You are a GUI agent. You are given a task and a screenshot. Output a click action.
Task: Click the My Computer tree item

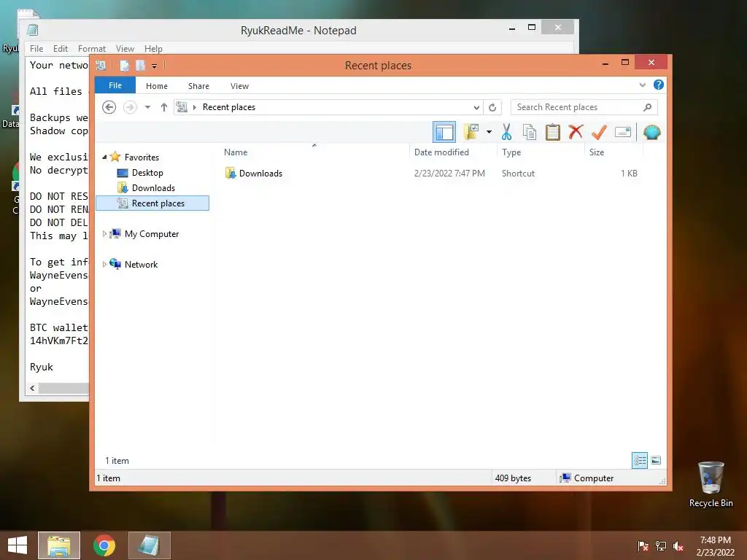(152, 234)
